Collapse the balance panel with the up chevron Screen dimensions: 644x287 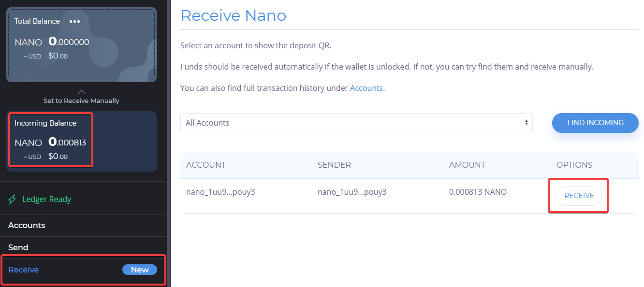[82, 92]
